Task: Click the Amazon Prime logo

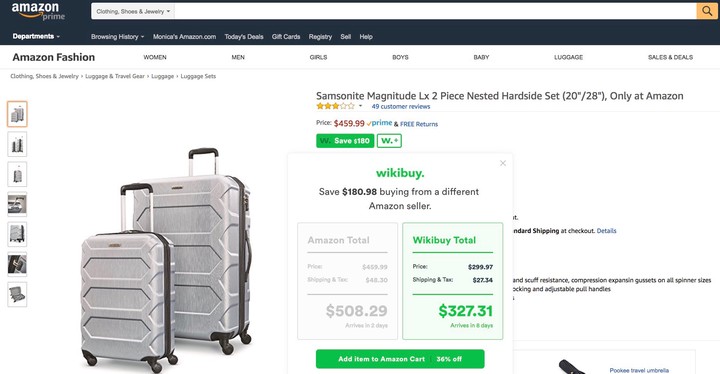Action: pos(38,11)
